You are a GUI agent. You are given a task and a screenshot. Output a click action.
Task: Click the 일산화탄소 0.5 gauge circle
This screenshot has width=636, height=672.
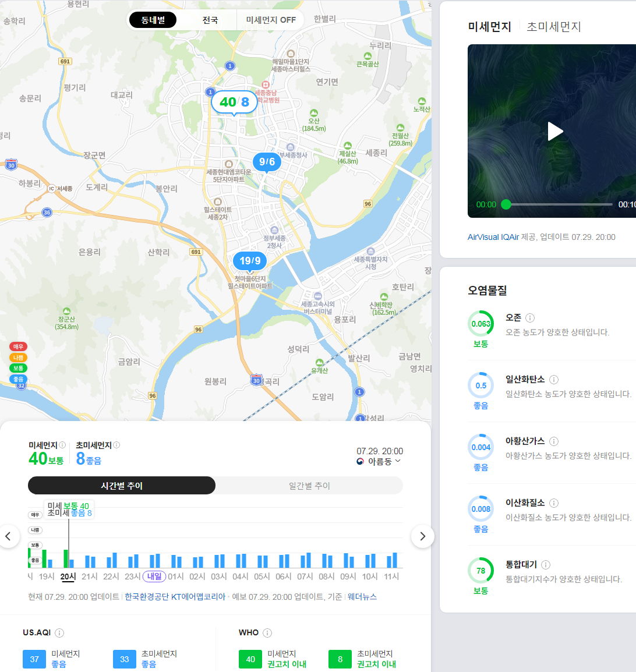[480, 385]
